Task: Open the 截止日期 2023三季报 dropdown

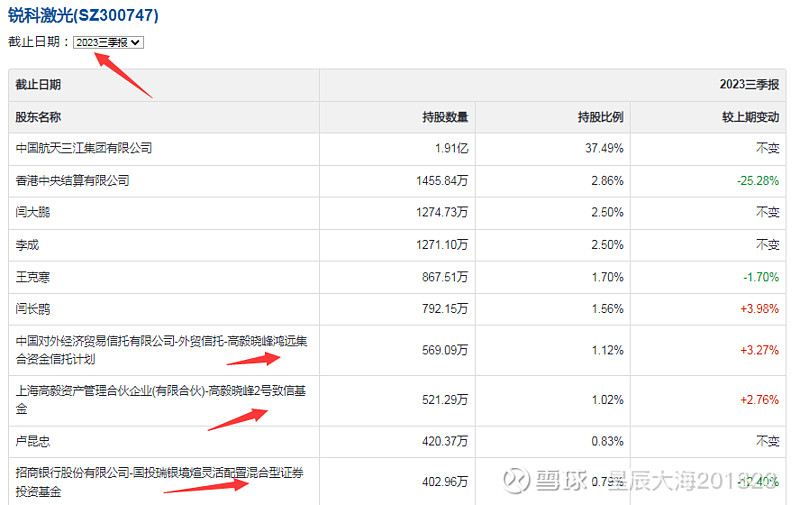Action: (108, 42)
